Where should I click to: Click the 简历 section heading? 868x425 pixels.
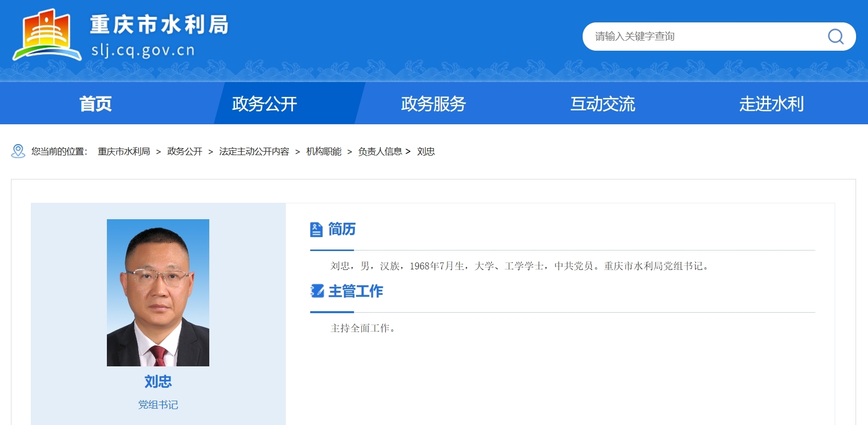[x=342, y=229]
